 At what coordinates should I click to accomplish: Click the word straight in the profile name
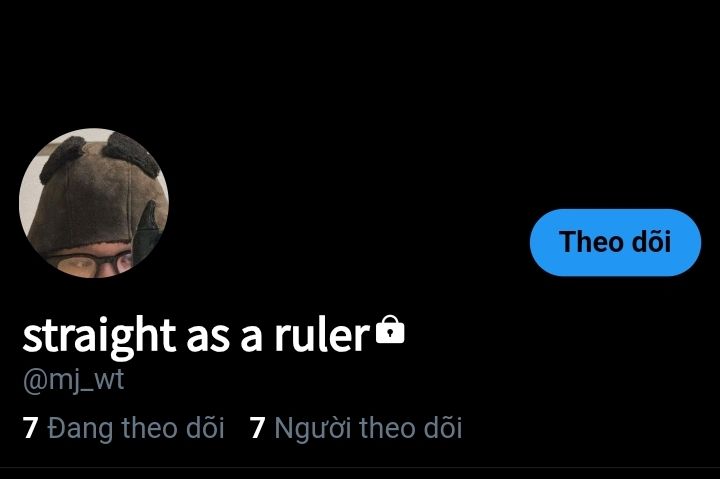[99, 337]
